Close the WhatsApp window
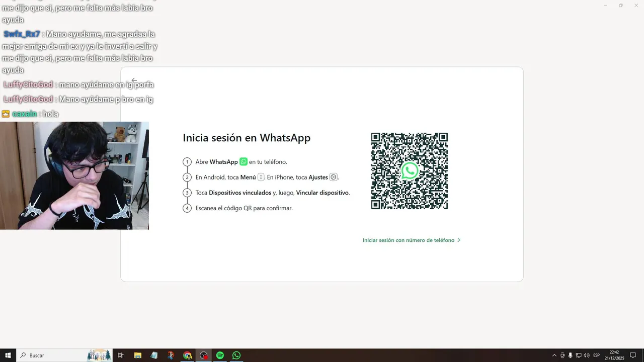644x362 pixels. click(x=635, y=5)
